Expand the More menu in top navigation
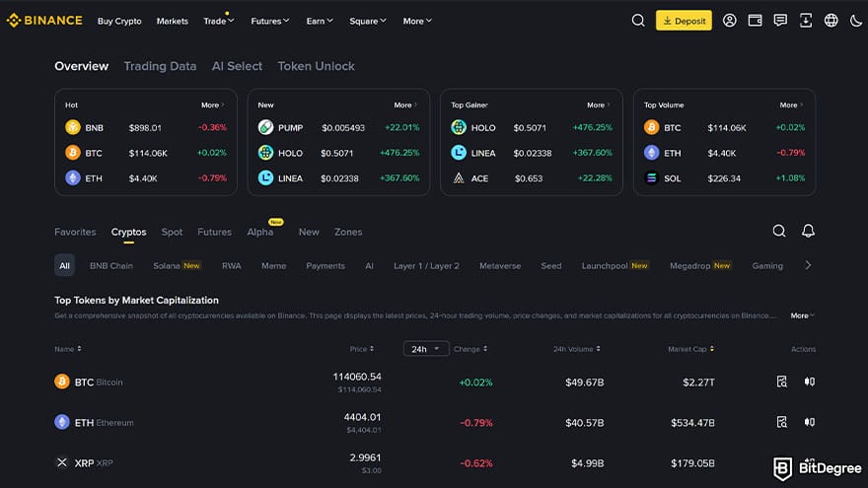 417,21
